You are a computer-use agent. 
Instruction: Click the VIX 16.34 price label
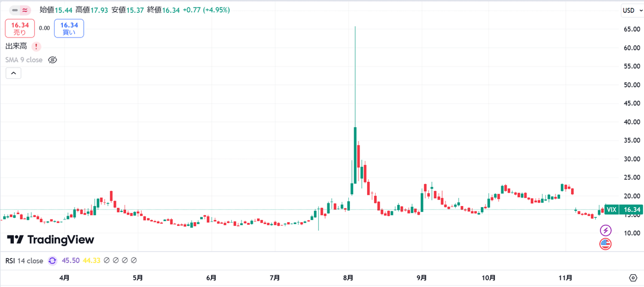[623, 210]
